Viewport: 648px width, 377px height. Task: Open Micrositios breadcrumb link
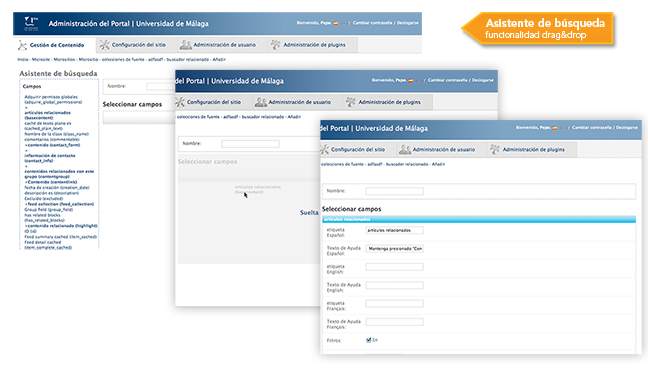(x=64, y=60)
